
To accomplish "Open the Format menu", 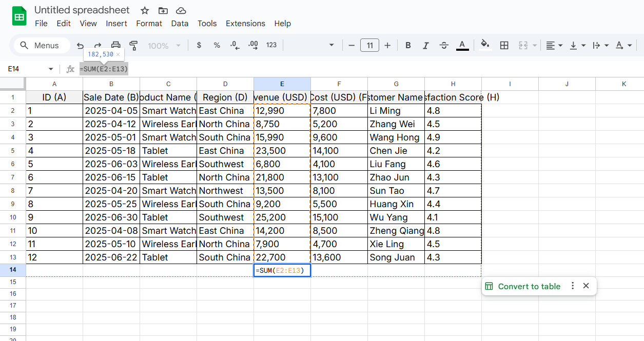I will point(149,24).
